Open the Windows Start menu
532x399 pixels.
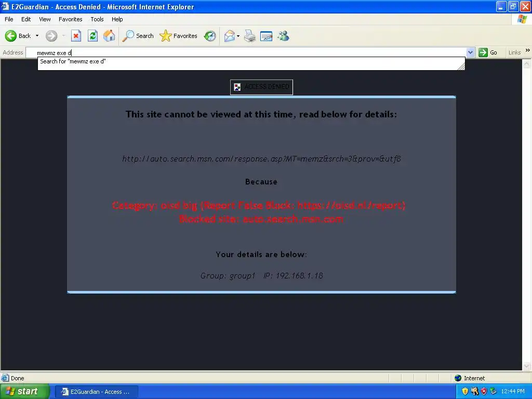pos(24,392)
